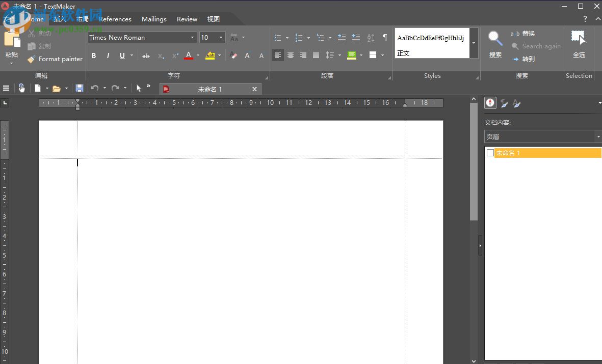Open the Times New Roman font dropdown
602x364 pixels.
[x=192, y=38]
